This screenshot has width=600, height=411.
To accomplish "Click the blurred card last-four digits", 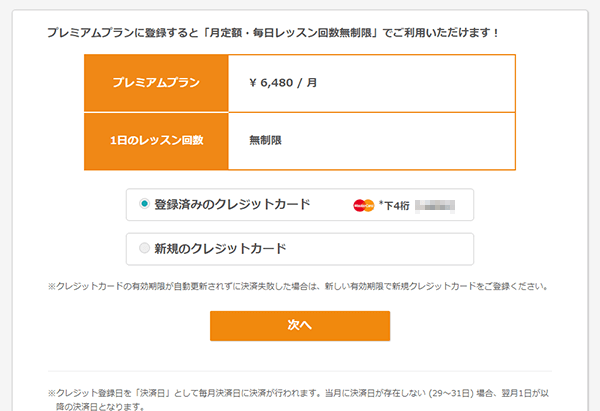I will click(436, 205).
